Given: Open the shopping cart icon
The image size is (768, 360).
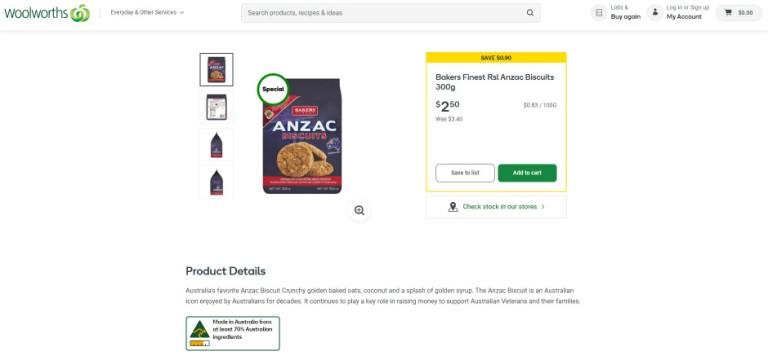Looking at the screenshot, I should 728,13.
